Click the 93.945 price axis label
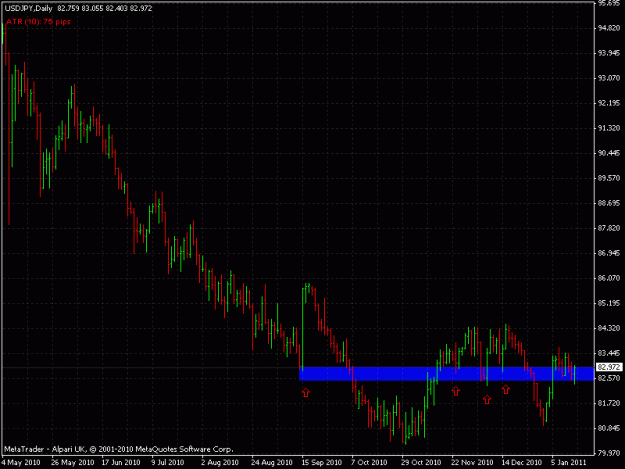Screen dimensions: 625x469 (609, 53)
